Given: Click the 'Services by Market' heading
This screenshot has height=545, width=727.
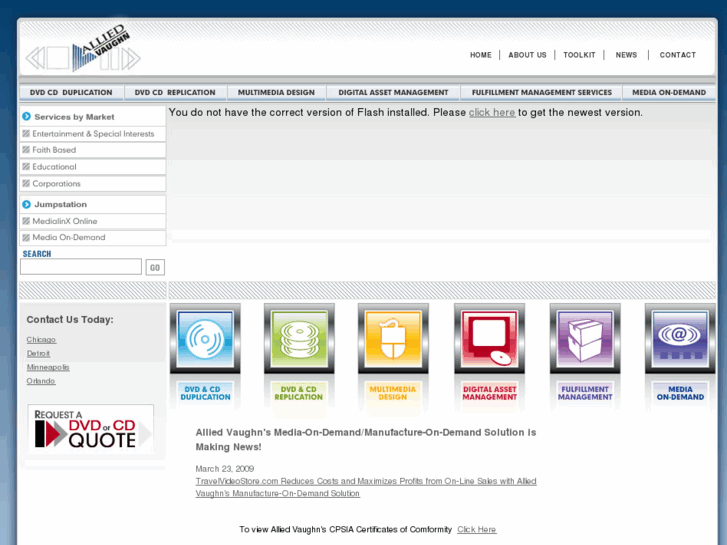Looking at the screenshot, I should [74, 117].
